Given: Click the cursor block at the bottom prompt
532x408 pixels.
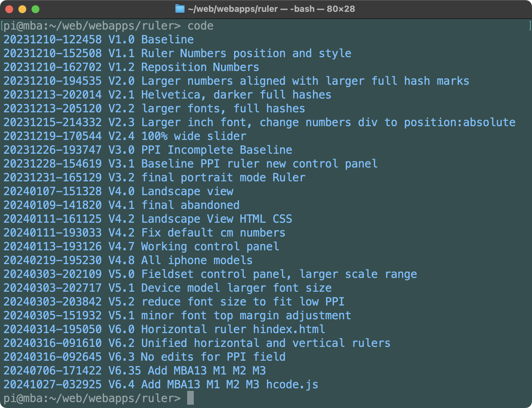Looking at the screenshot, I should tap(190, 398).
